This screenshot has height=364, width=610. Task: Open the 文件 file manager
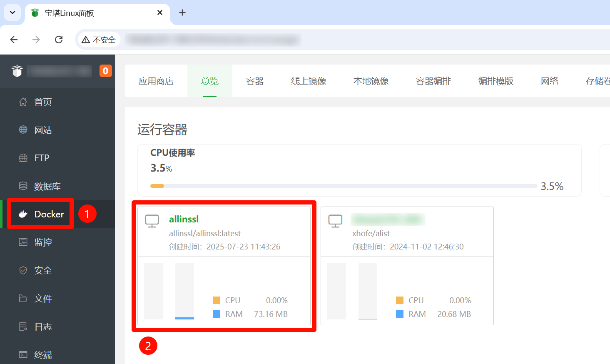click(43, 298)
